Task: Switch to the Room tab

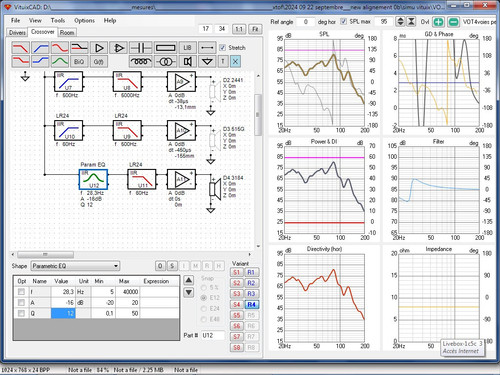Action: (67, 33)
